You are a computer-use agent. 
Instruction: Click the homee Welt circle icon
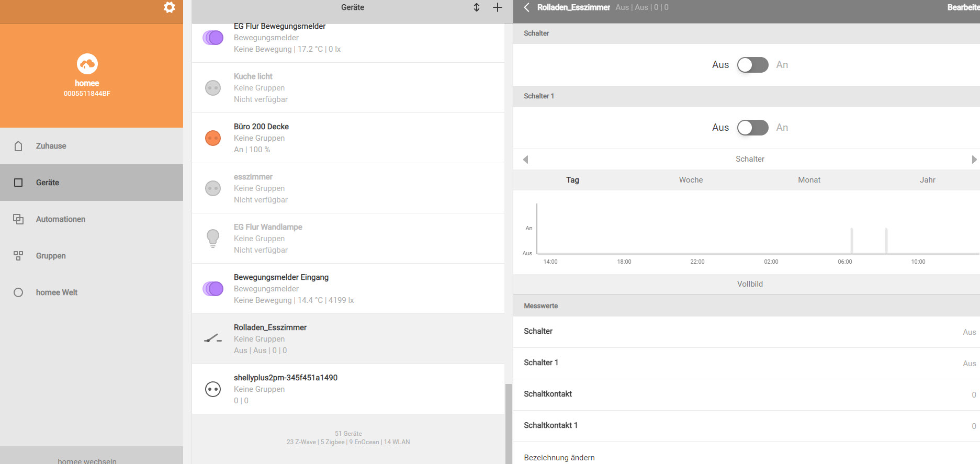click(x=18, y=292)
